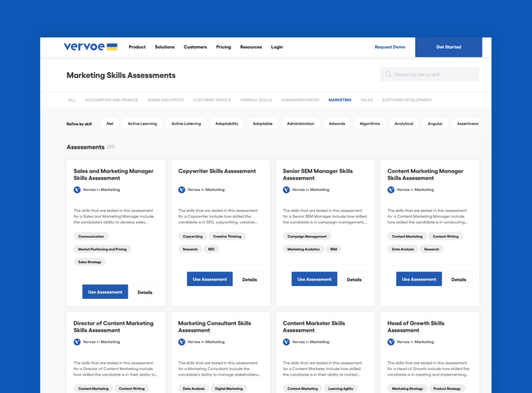Filter by Administration skill

[x=301, y=124]
